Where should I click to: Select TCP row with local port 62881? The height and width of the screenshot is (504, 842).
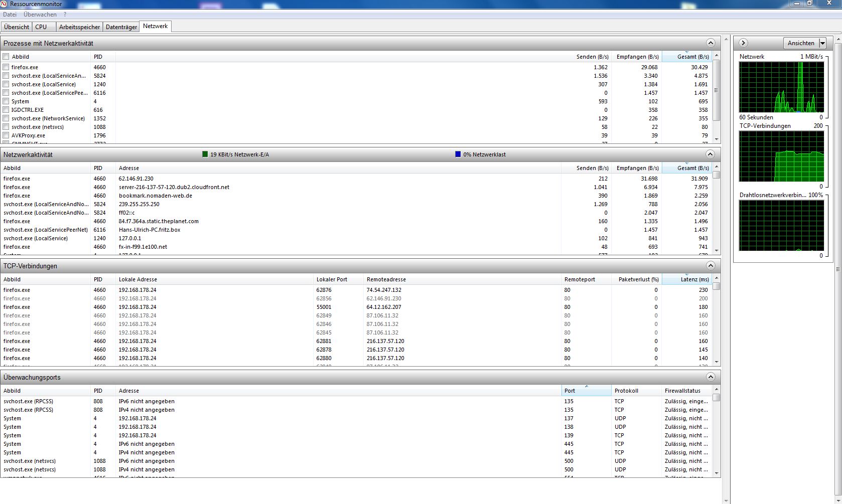(356, 341)
